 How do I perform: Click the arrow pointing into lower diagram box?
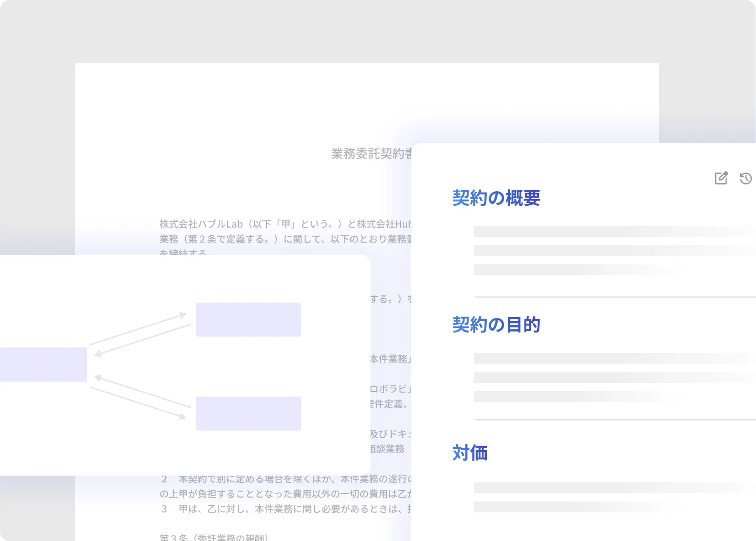[138, 403]
